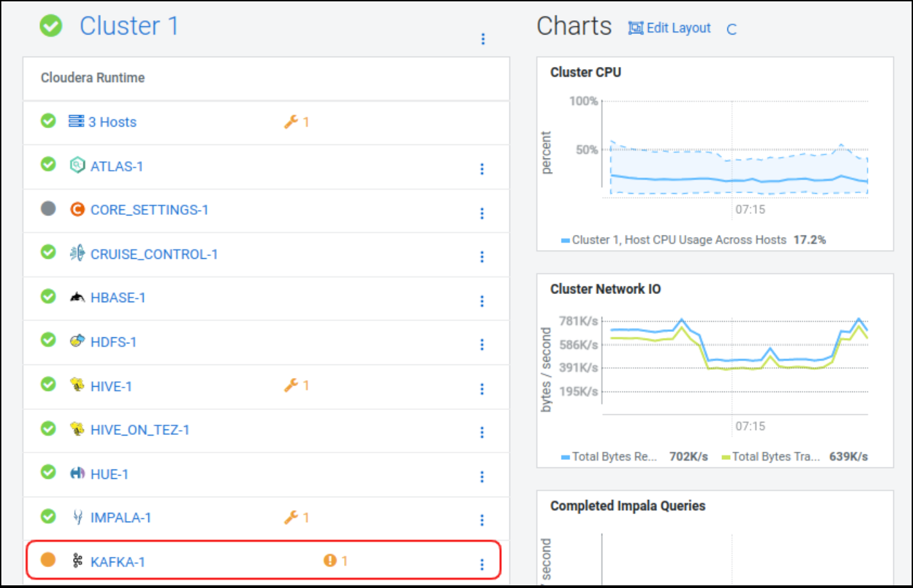Open the KAFKA-1 actions menu

[x=482, y=564]
